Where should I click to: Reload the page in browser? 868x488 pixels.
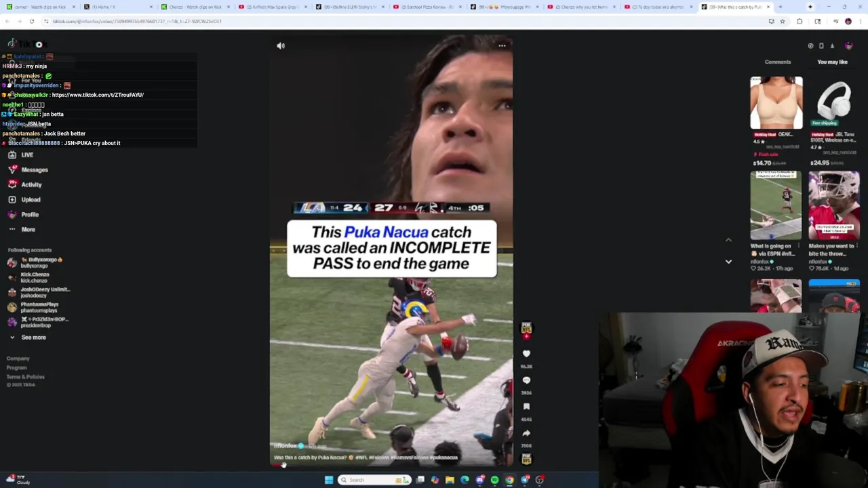tap(31, 21)
